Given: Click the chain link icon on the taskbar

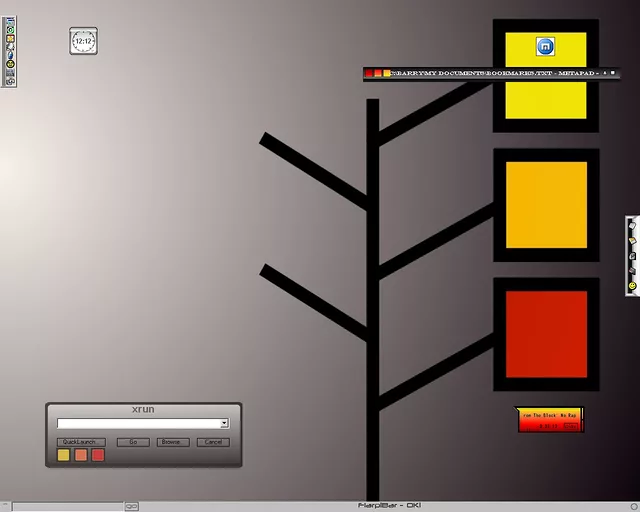Looking at the screenshot, I should 131,506.
